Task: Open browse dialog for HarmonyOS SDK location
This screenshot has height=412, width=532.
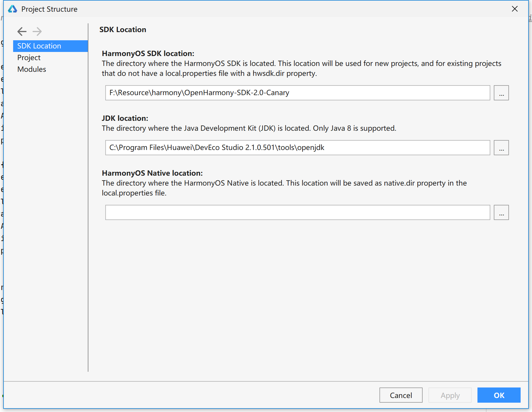Action: point(501,93)
